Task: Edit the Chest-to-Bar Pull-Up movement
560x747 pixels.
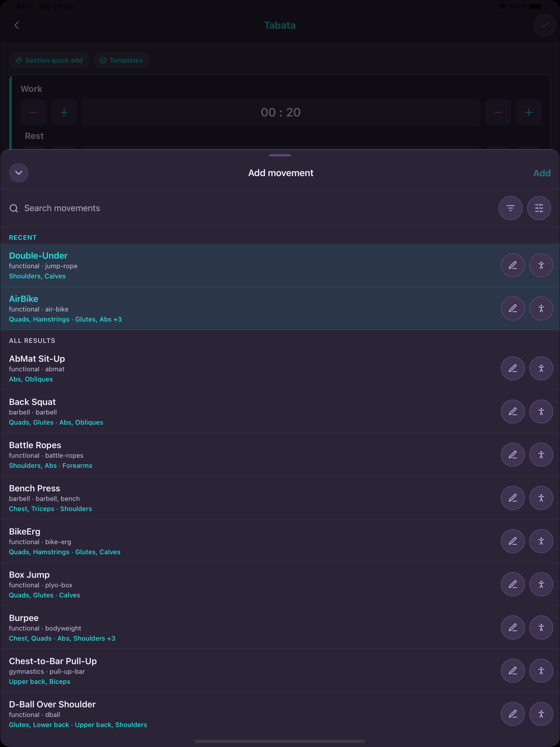Action: [x=513, y=671]
